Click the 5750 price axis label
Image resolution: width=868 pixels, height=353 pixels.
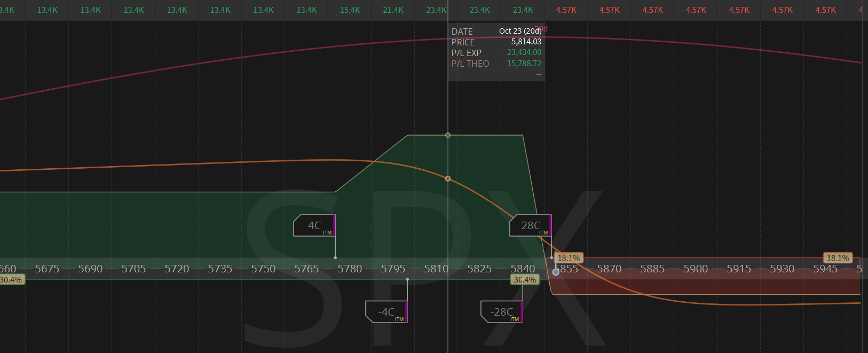pos(264,269)
